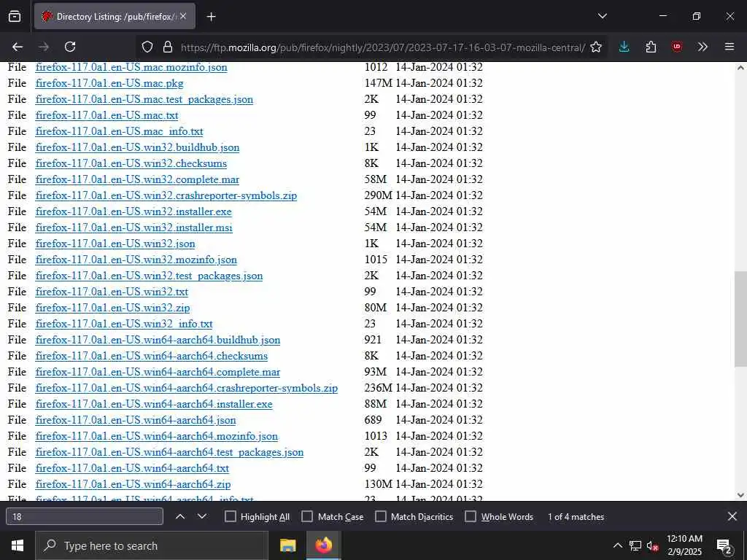This screenshot has width=747, height=560.
Task: Click the taskbar search box
Action: point(152,545)
